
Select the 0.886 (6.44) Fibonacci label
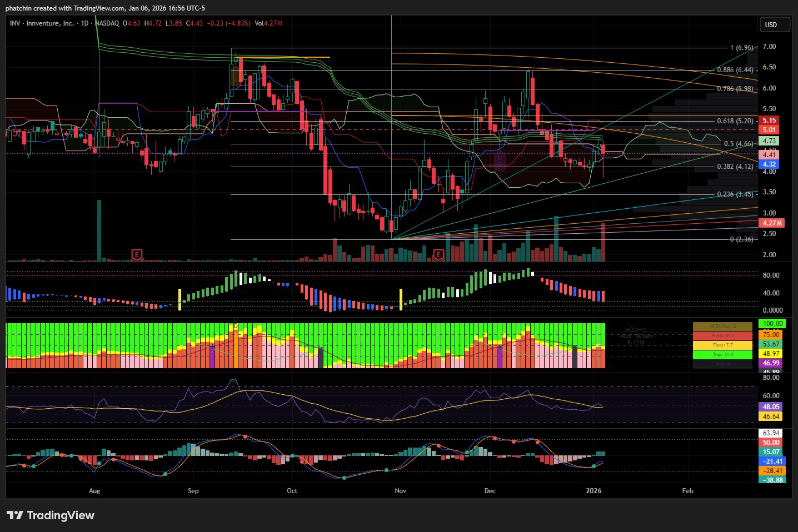click(735, 70)
